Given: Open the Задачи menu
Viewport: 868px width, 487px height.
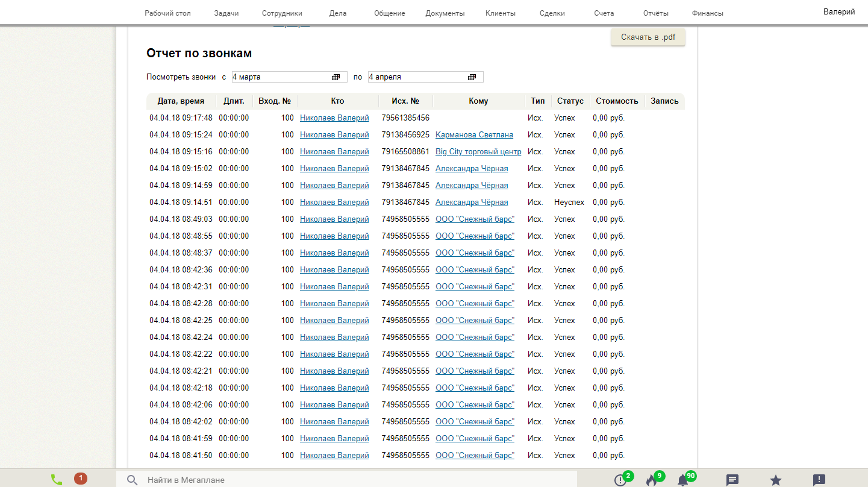Looking at the screenshot, I should coord(226,13).
